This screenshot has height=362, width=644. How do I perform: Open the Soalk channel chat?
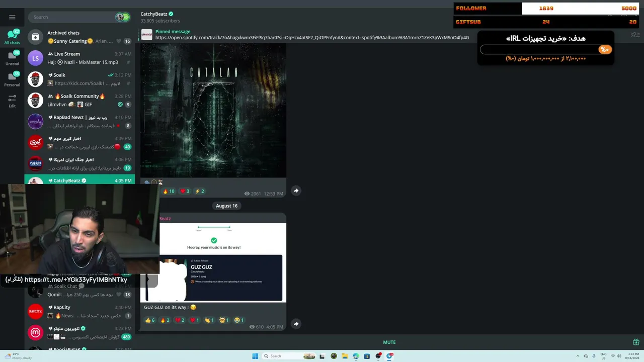79,79
